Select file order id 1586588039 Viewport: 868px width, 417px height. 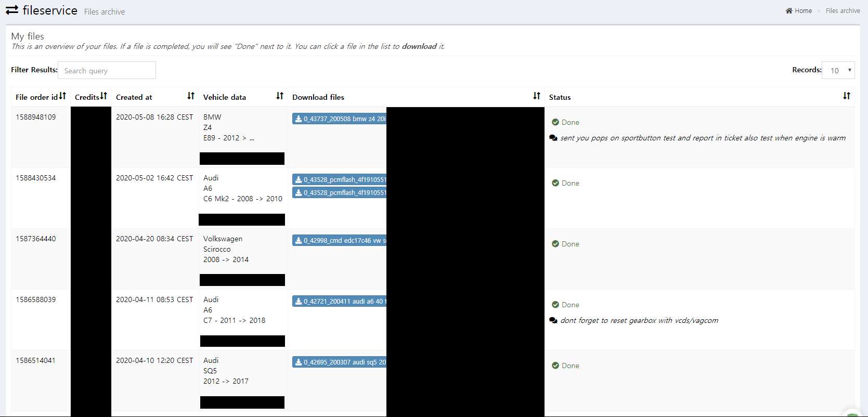pyautogui.click(x=35, y=299)
